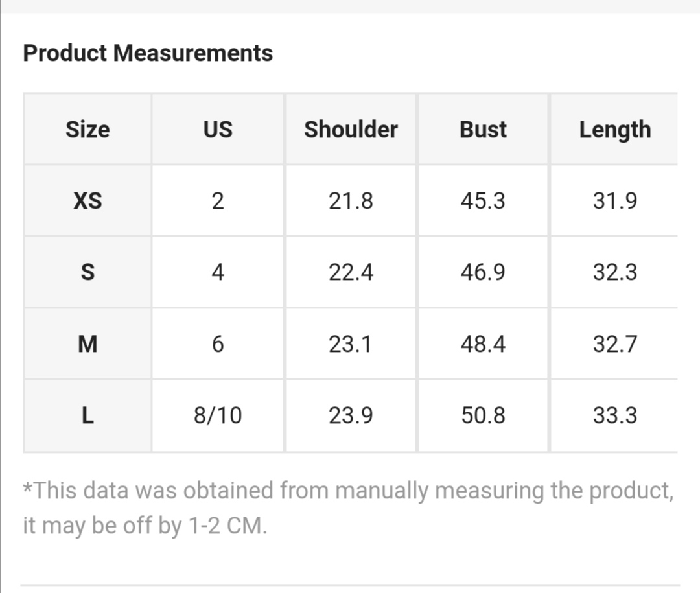The image size is (700, 593).
Task: Select the Length column header
Action: click(614, 130)
